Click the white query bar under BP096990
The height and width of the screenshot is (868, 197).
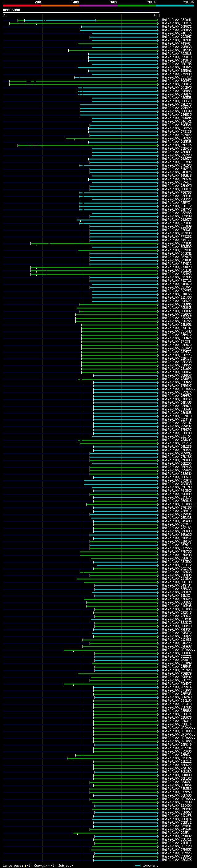coord(81,13)
